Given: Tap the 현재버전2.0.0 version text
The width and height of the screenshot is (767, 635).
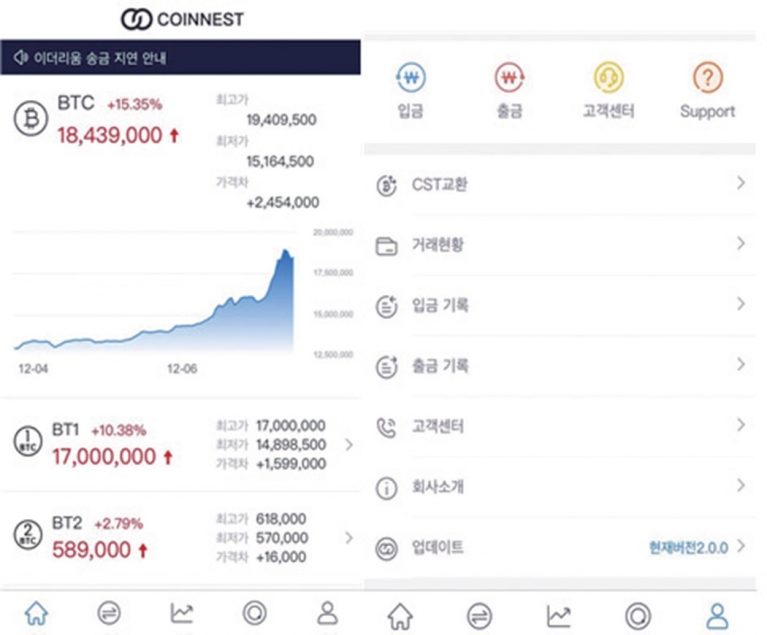Looking at the screenshot, I should (688, 547).
